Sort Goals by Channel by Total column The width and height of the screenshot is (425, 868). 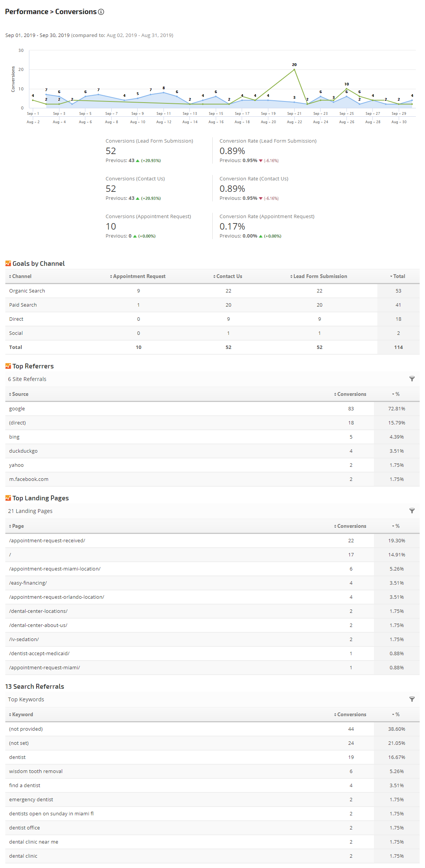point(398,276)
